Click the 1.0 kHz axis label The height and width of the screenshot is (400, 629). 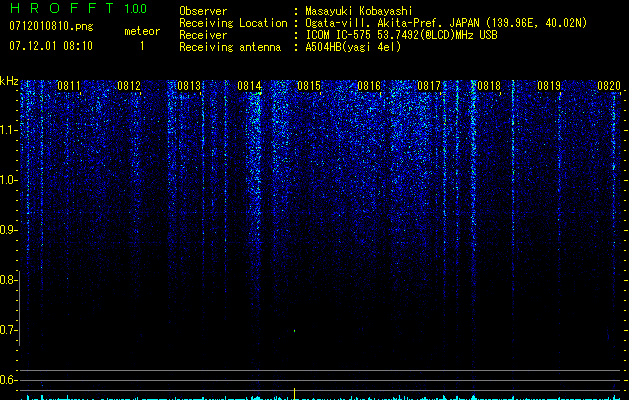[x=8, y=180]
